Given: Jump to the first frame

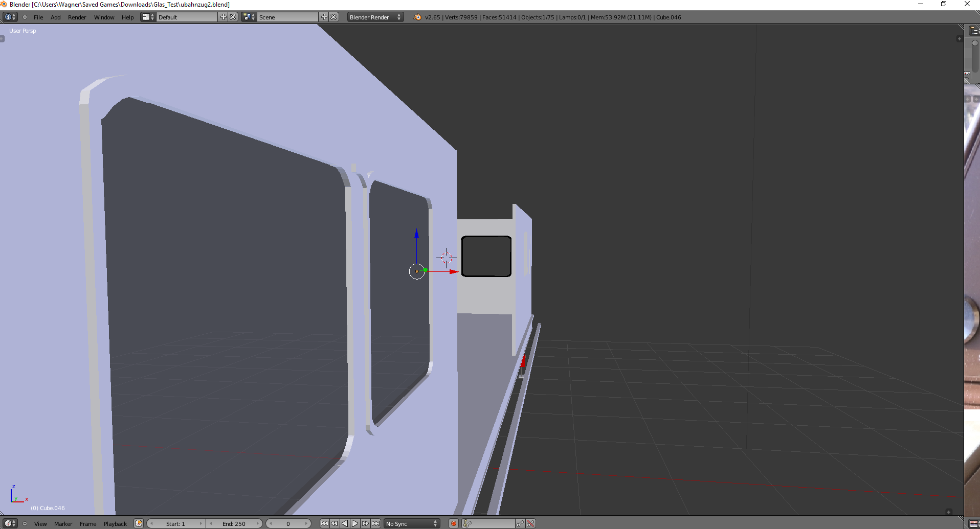Looking at the screenshot, I should (x=324, y=523).
